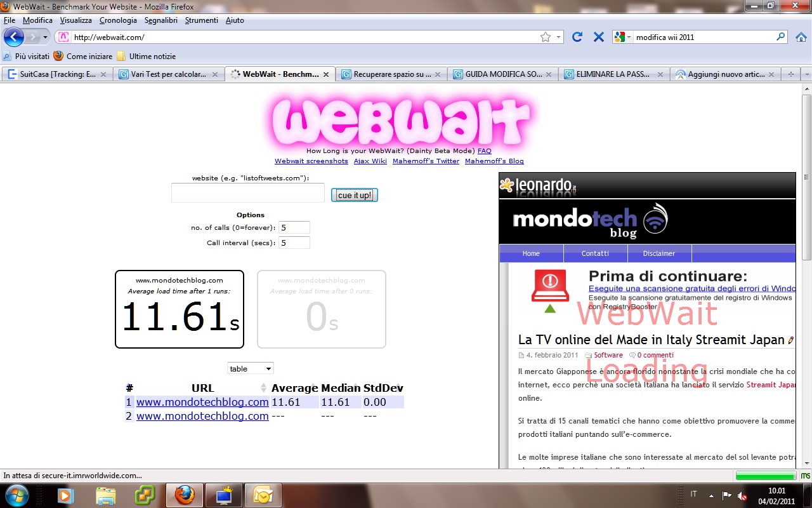Open Windows Media Player from taskbar
The height and width of the screenshot is (508, 812).
65,495
